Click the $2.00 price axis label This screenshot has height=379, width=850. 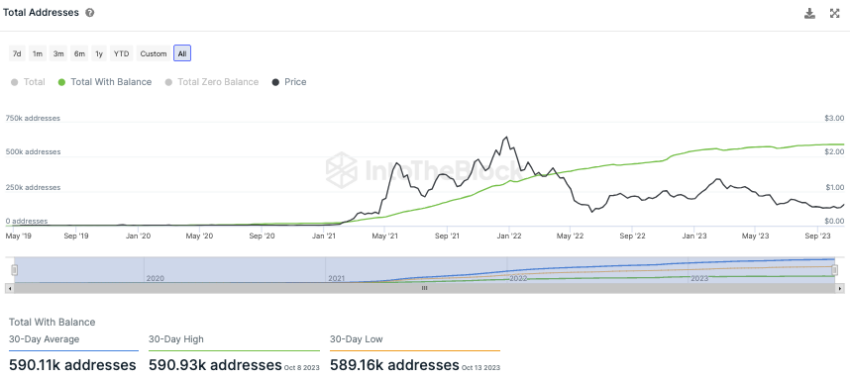834,152
